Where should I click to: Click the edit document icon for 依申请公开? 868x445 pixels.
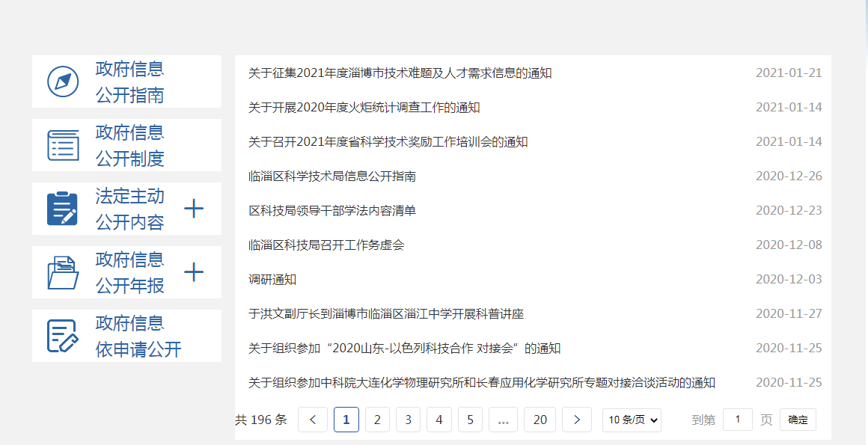[63, 336]
